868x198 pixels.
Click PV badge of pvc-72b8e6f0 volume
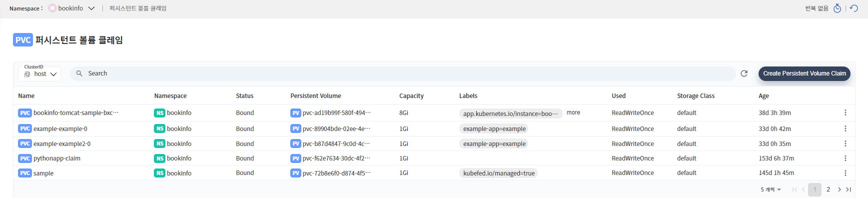(x=296, y=173)
